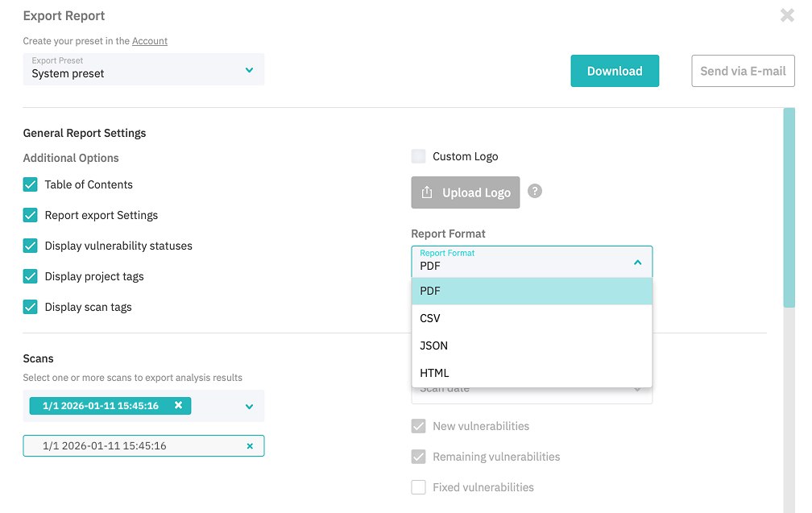Select PDF format option

[532, 291]
